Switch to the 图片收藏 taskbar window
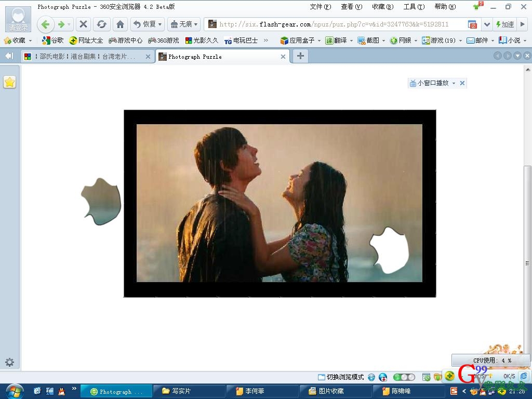The image size is (532, 399). pyautogui.click(x=335, y=391)
